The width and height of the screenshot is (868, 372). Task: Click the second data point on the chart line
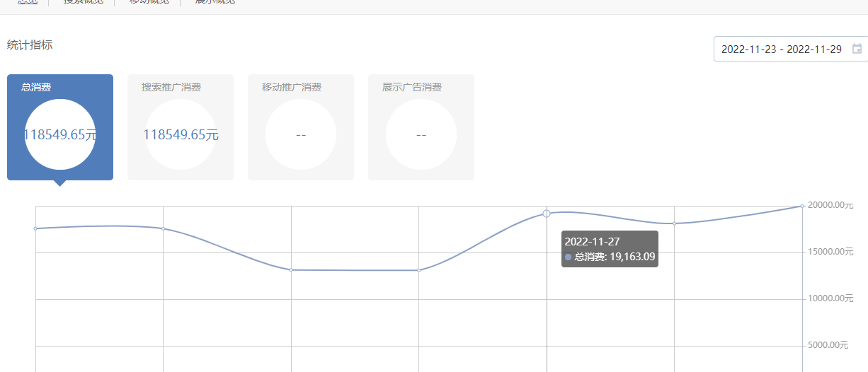pos(164,228)
